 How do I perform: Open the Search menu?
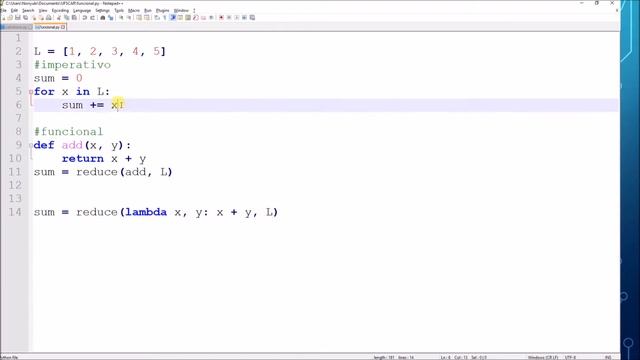pos(28,10)
